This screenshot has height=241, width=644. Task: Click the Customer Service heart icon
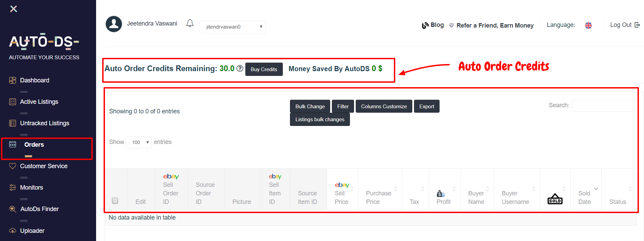tap(13, 166)
